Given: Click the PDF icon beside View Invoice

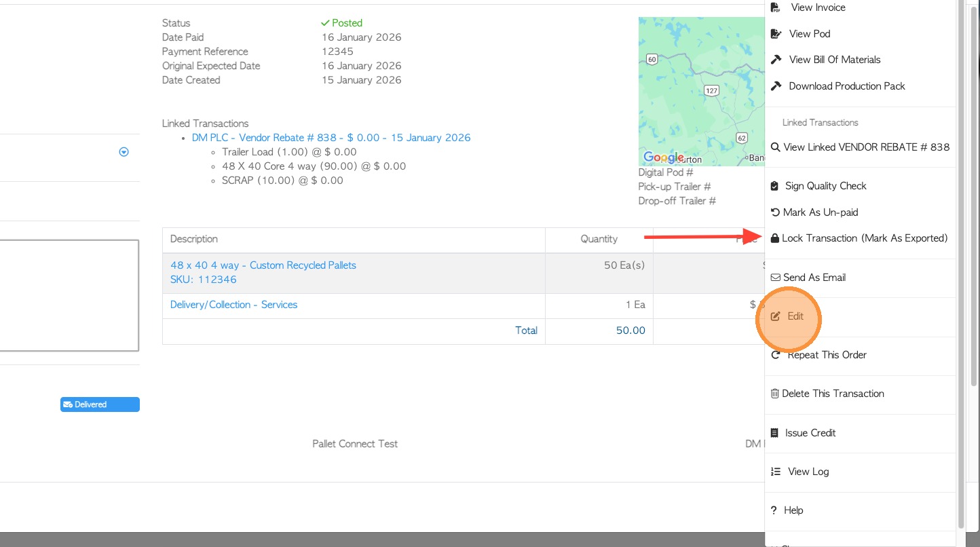Looking at the screenshot, I should 776,7.
